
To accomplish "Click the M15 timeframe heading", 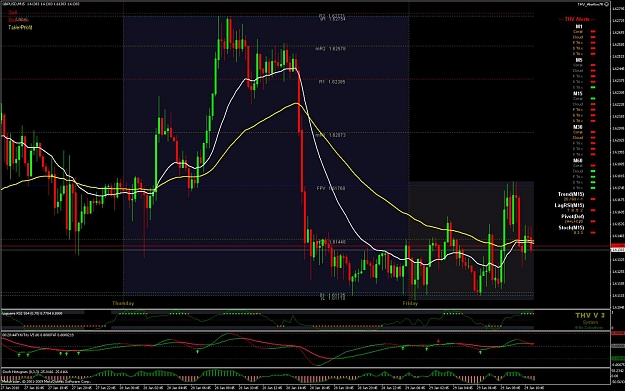I will coord(578,94).
